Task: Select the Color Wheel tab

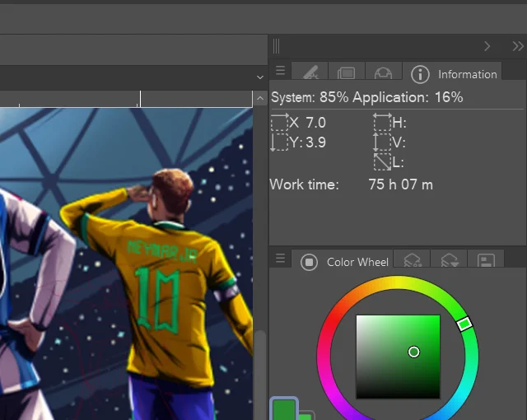Action: pyautogui.click(x=343, y=259)
